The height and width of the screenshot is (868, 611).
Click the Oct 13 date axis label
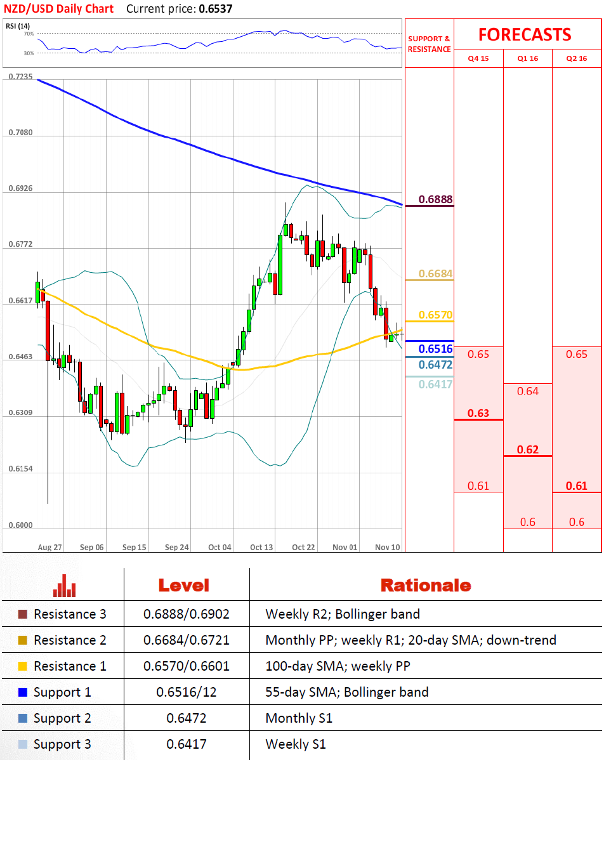(261, 547)
